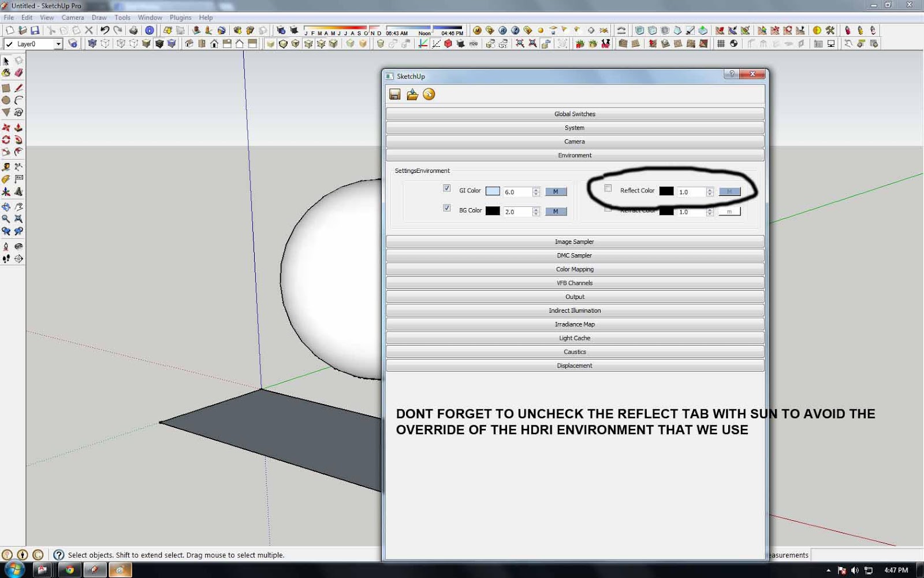Disable the GI Color checkbox
924x578 pixels.
[x=447, y=188]
